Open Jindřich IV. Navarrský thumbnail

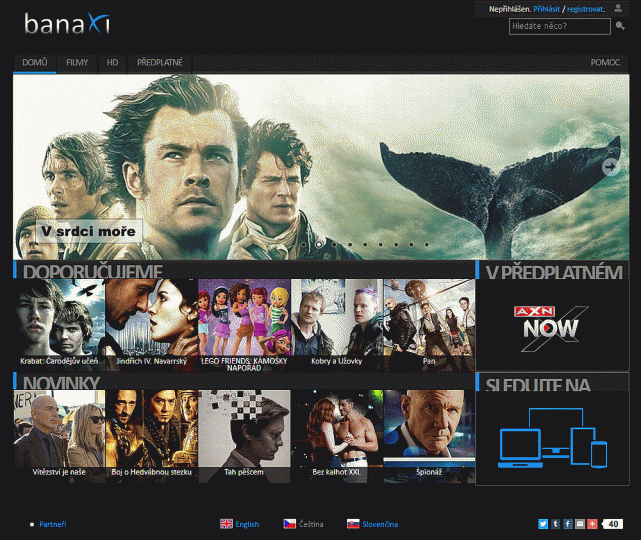click(152, 325)
